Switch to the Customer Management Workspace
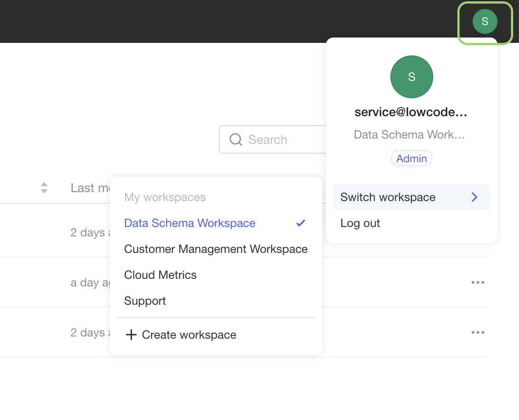Screen dimensions: 519x420 pos(216,249)
